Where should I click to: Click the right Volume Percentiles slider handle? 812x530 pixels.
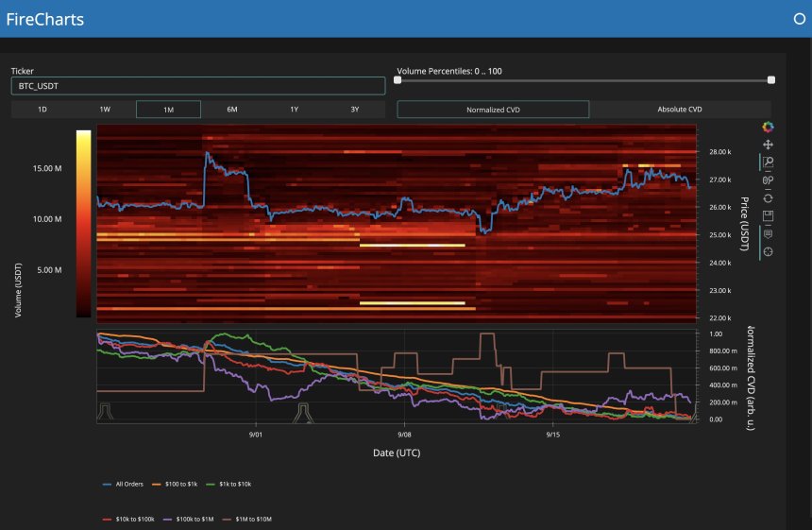point(771,80)
